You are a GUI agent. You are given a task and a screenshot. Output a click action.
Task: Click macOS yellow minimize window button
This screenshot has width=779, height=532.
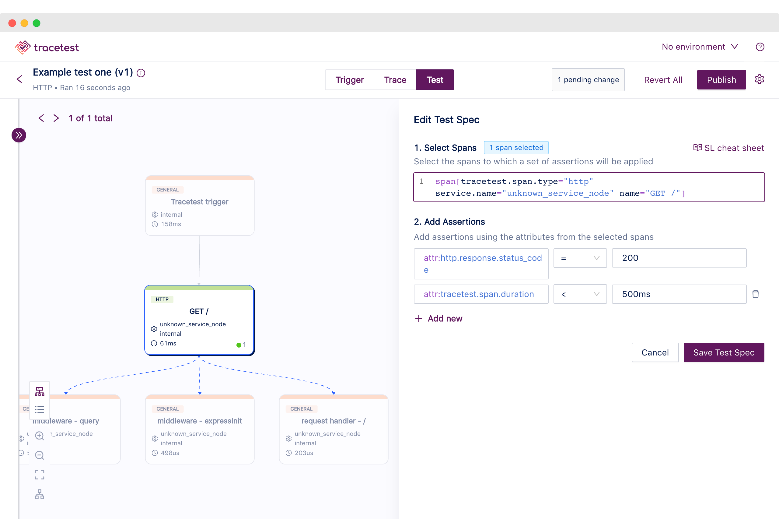point(24,23)
